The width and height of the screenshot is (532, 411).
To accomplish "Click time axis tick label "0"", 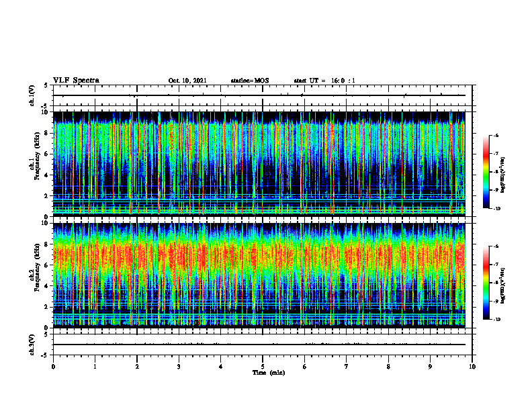I will click(53, 367).
